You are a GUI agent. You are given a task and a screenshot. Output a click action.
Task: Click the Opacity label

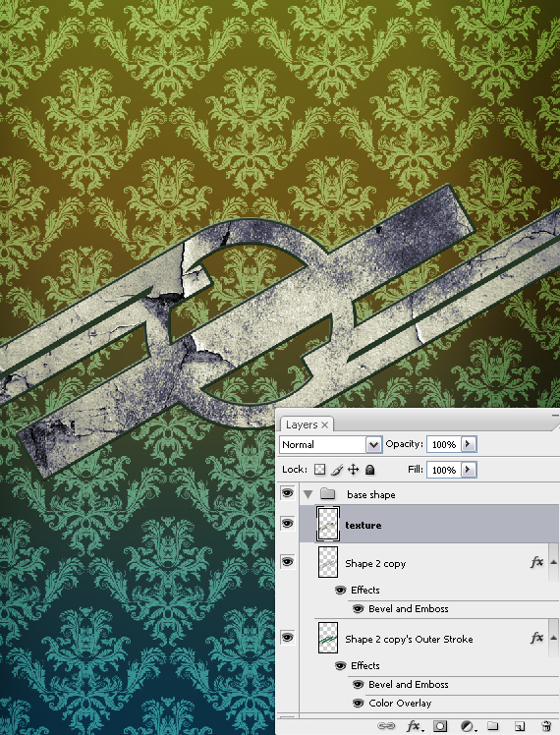click(405, 444)
